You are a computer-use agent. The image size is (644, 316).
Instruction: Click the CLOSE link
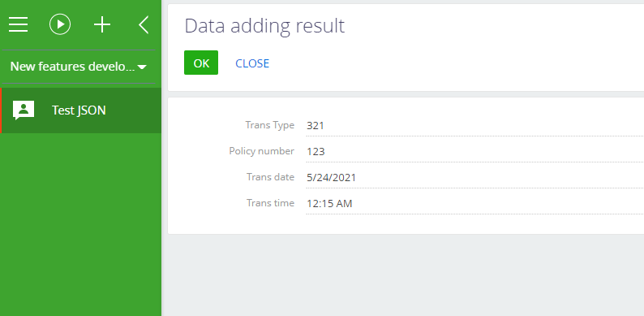tap(252, 63)
